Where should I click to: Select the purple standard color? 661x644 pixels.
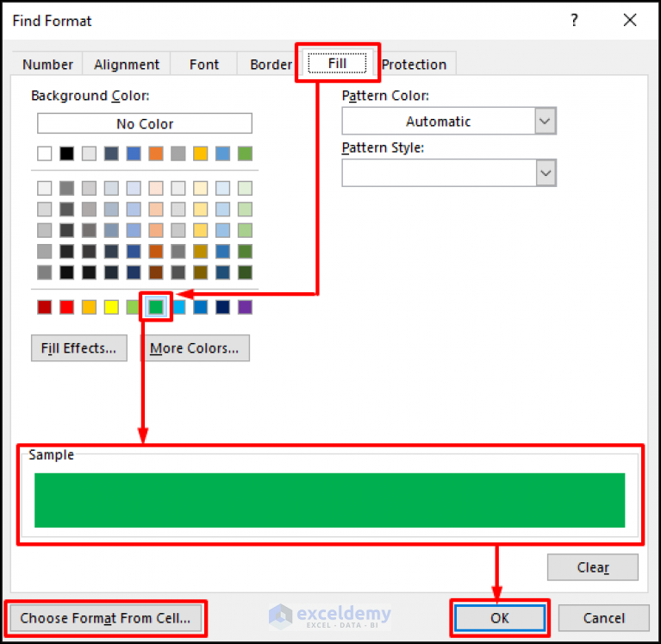pos(245,307)
